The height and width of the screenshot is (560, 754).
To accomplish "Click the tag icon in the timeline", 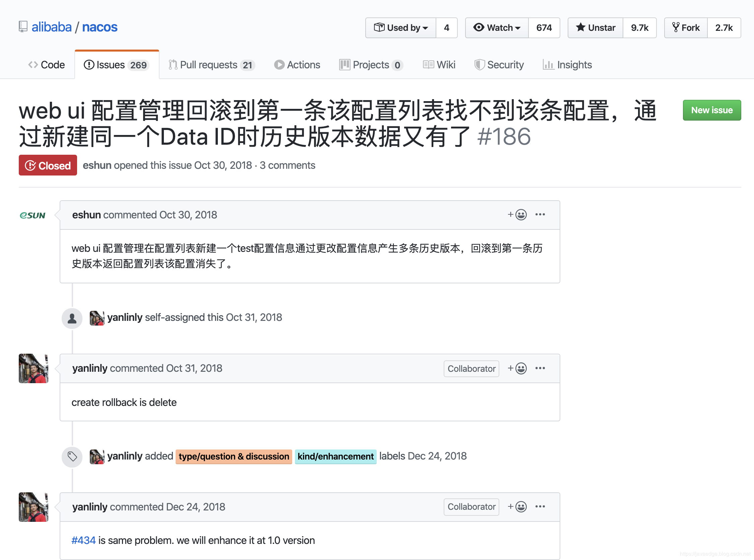I will [72, 456].
